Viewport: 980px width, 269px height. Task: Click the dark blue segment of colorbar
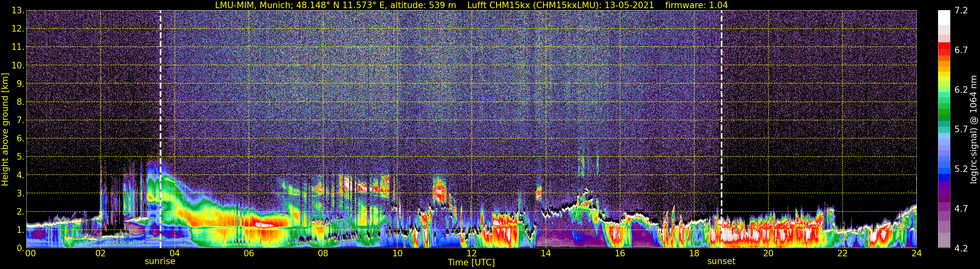(944, 177)
